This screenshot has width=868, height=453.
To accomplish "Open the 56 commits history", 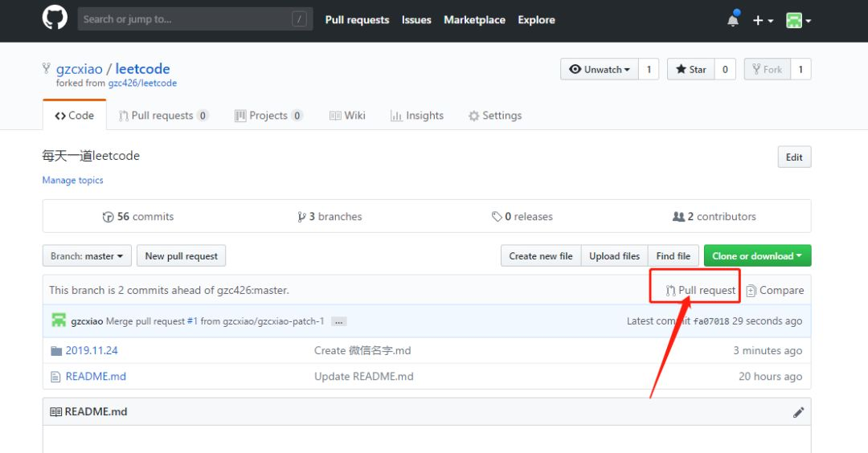I will (x=138, y=216).
